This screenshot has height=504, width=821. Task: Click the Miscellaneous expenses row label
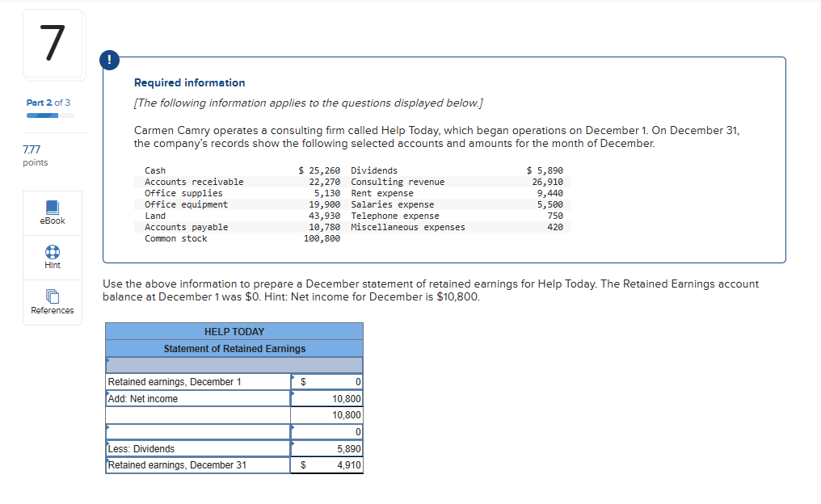(408, 227)
